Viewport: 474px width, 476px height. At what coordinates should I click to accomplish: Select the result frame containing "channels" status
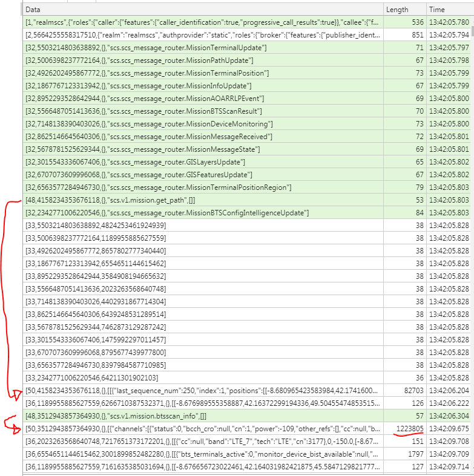click(x=246, y=429)
